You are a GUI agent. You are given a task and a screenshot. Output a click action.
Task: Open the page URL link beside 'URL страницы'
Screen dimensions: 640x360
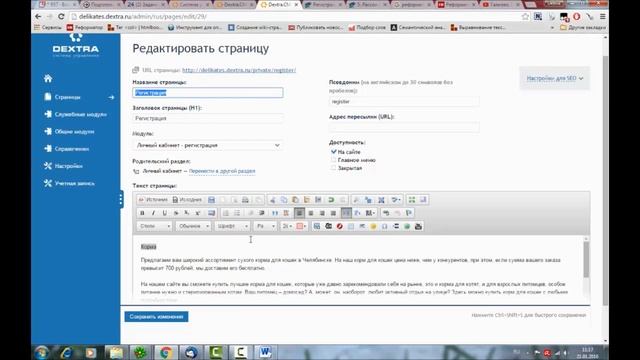pyautogui.click(x=239, y=70)
